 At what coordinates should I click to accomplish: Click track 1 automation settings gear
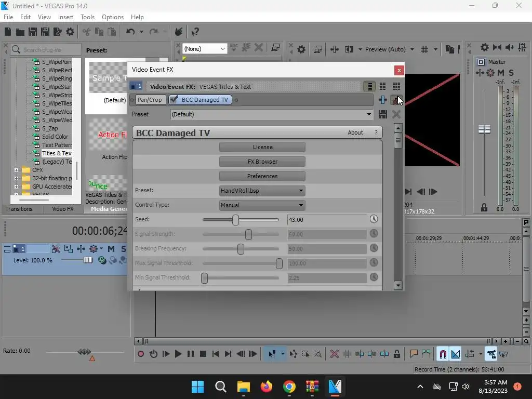point(94,249)
